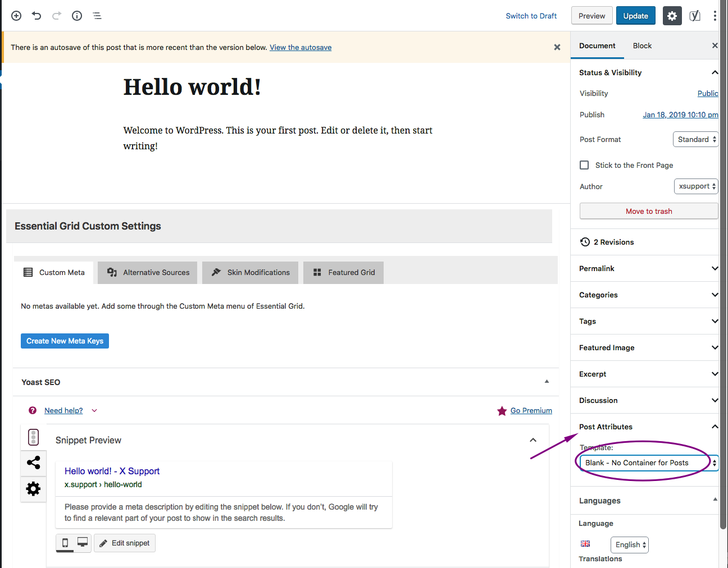Image resolution: width=728 pixels, height=568 pixels.
Task: Collapse the Post Attributes panel
Action: 715,427
